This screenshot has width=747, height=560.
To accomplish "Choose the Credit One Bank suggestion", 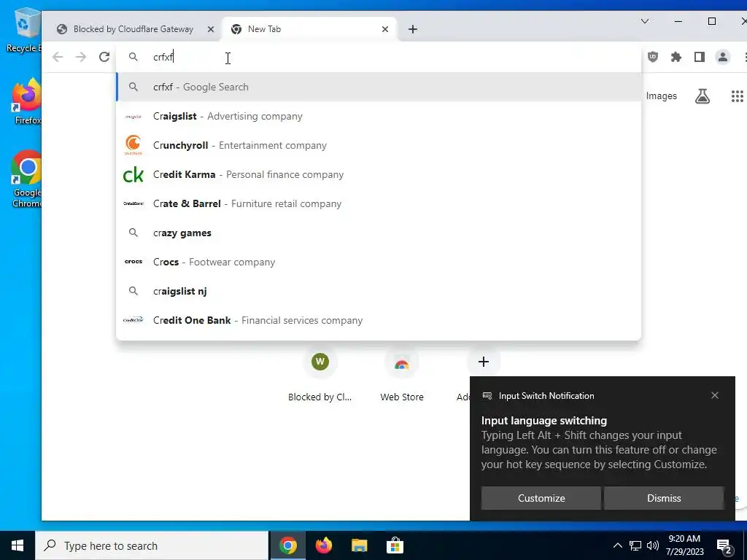I will click(379, 321).
